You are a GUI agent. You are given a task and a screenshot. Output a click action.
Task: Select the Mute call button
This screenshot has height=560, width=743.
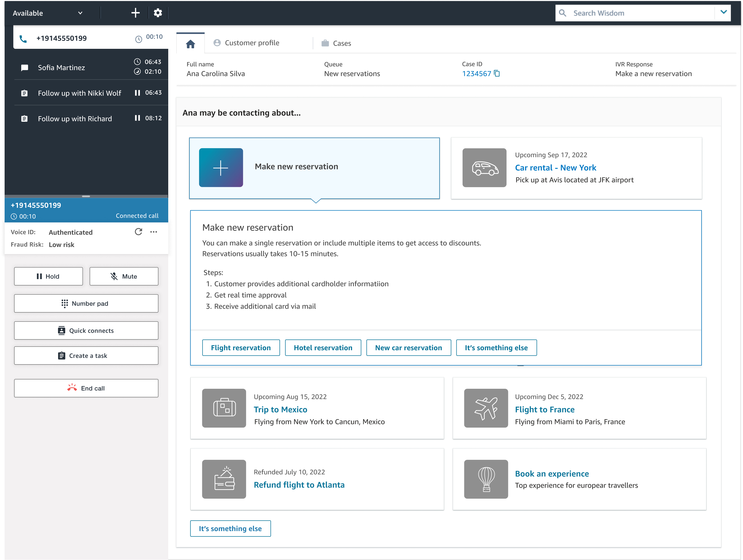point(124,276)
